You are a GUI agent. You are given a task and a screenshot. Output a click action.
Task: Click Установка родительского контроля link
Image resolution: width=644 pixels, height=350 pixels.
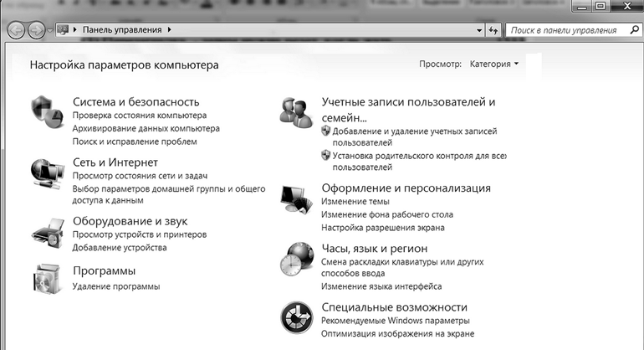419,162
